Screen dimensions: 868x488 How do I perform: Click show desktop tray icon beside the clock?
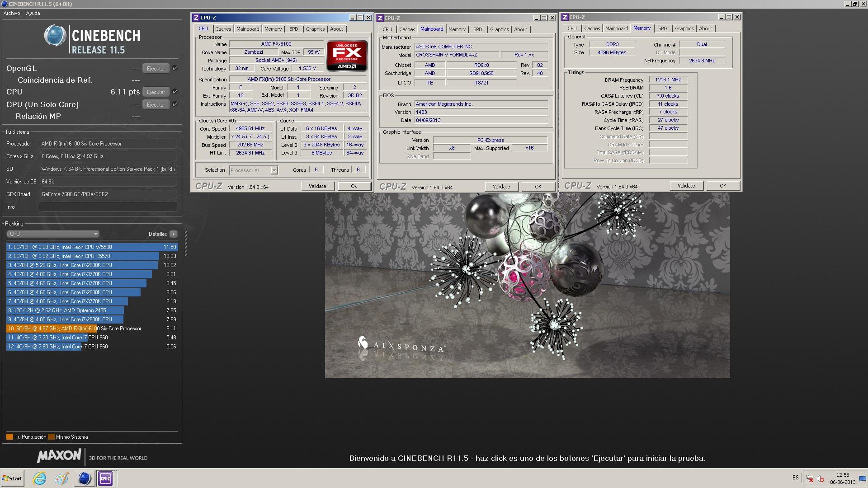tap(863, 478)
